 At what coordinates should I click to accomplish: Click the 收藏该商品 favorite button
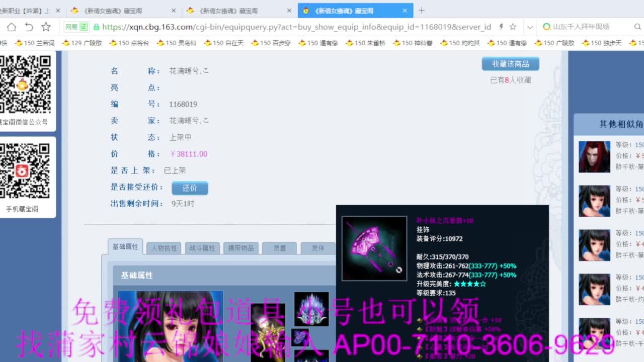pos(510,64)
